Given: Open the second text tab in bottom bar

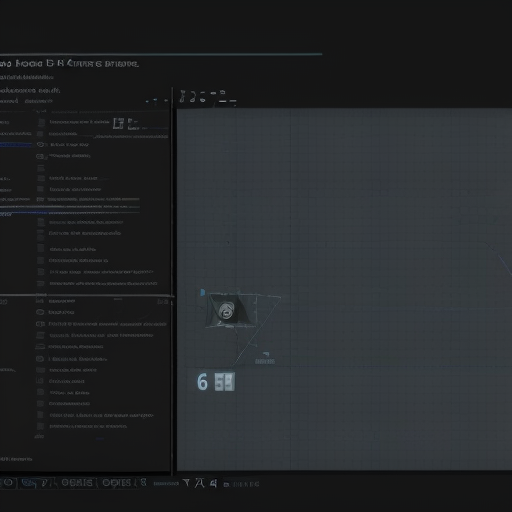Looking at the screenshot, I should 116,483.
